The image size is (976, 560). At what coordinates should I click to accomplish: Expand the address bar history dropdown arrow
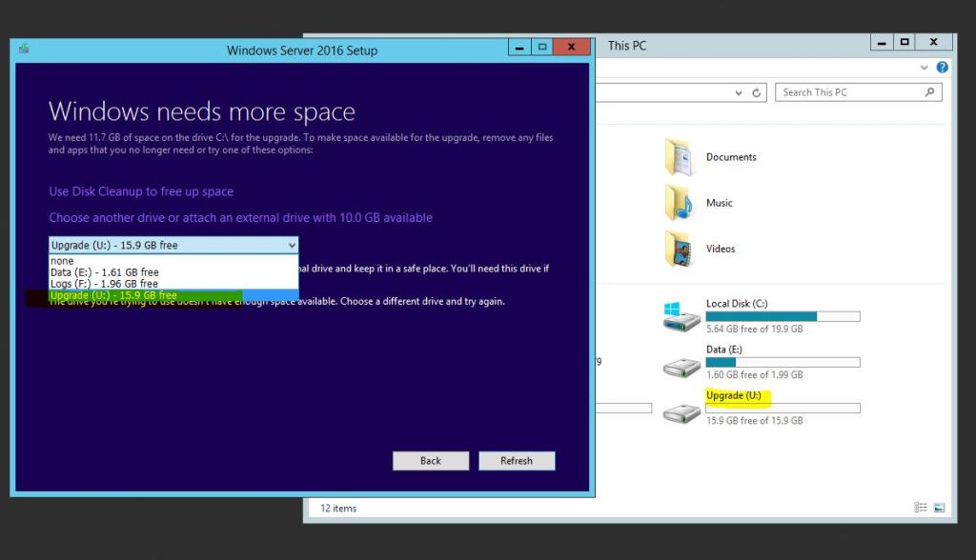(739, 91)
